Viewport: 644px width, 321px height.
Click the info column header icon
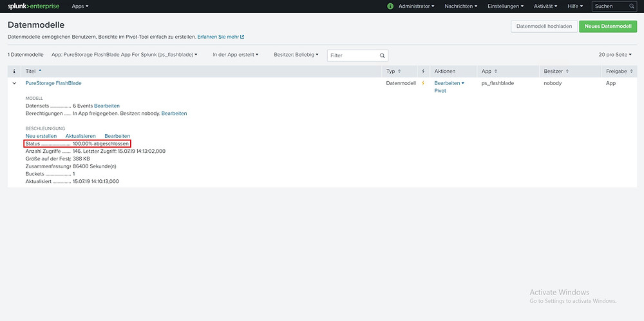click(x=14, y=71)
